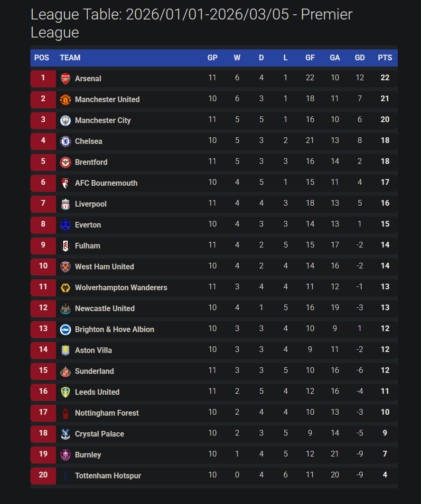Click the Wolverhampton Wanderers wolf logo
This screenshot has width=421, height=504.
(x=65, y=287)
